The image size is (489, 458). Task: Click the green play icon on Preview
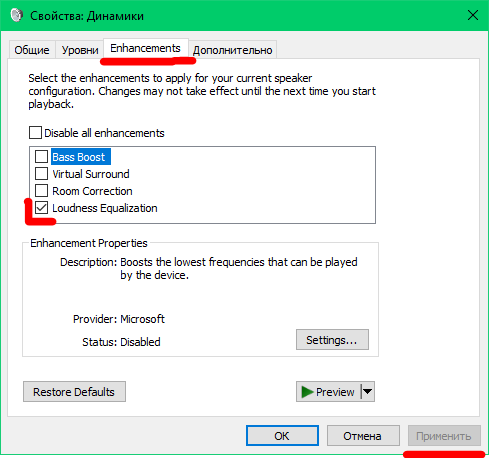pyautogui.click(x=307, y=392)
